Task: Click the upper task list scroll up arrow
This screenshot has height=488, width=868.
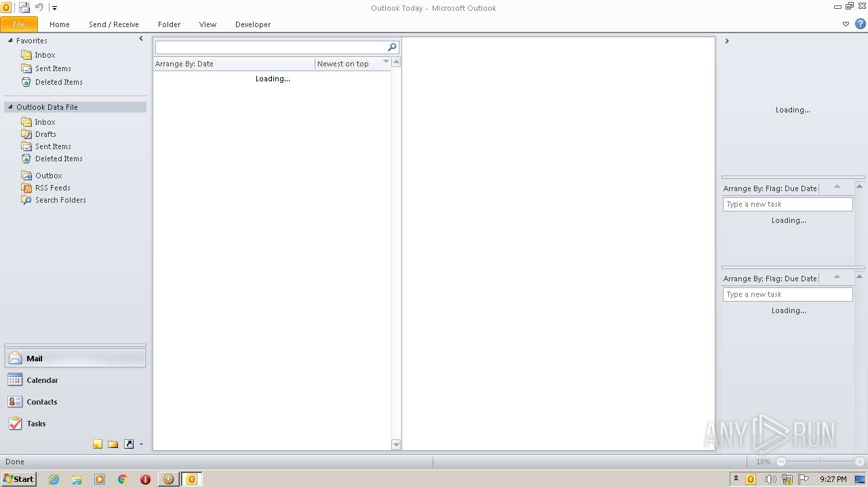Action: click(x=859, y=186)
